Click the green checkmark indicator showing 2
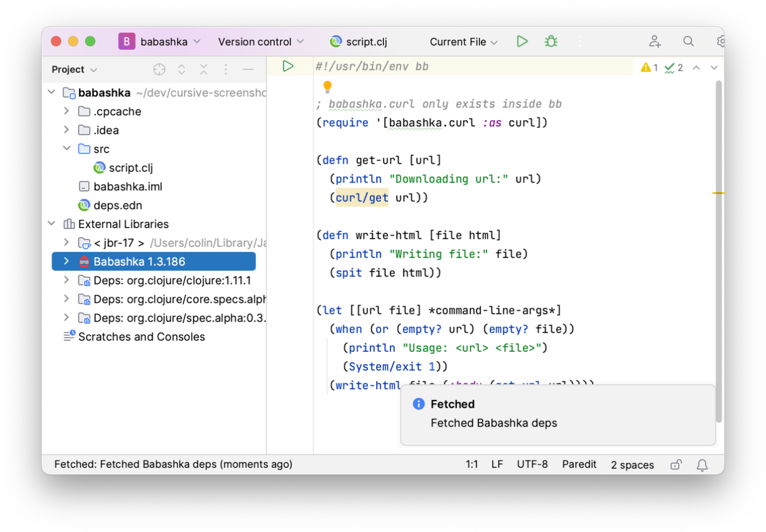This screenshot has width=766, height=532. 674,68
